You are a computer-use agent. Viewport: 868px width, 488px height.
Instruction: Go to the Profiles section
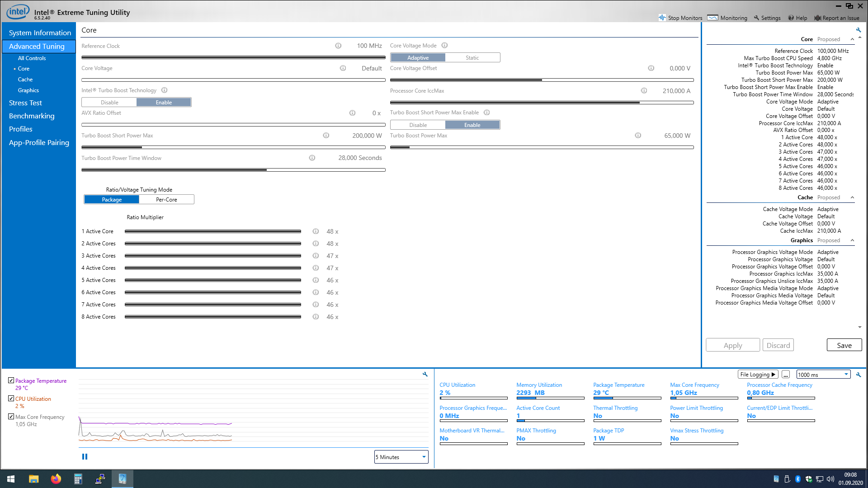pos(21,129)
